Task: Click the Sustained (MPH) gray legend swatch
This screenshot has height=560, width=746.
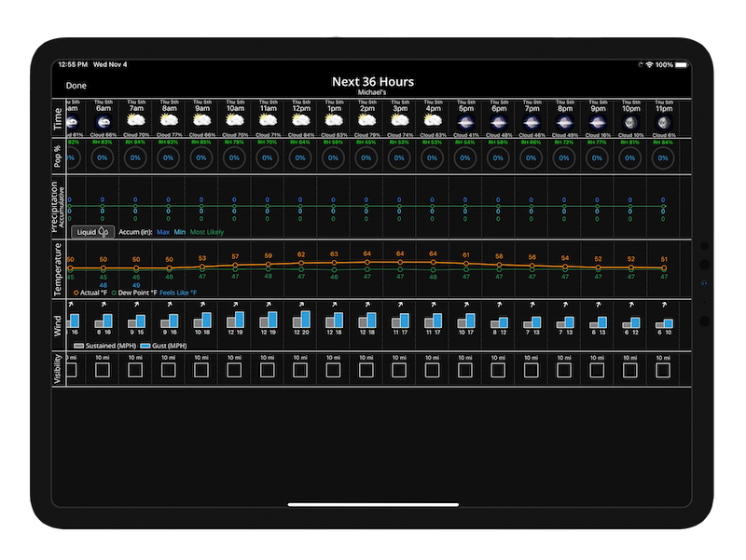Action: [x=79, y=345]
